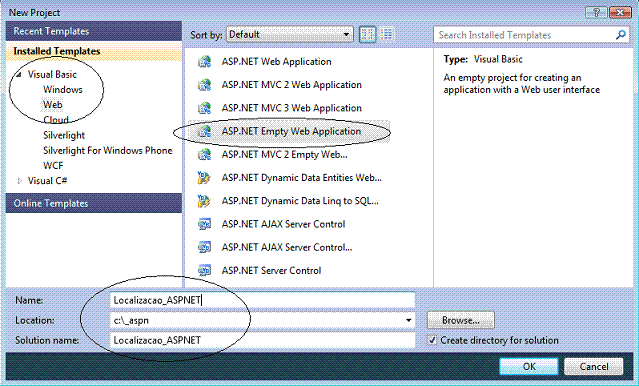The width and height of the screenshot is (639, 386).
Task: Switch to small icons list view
Action: point(386,35)
